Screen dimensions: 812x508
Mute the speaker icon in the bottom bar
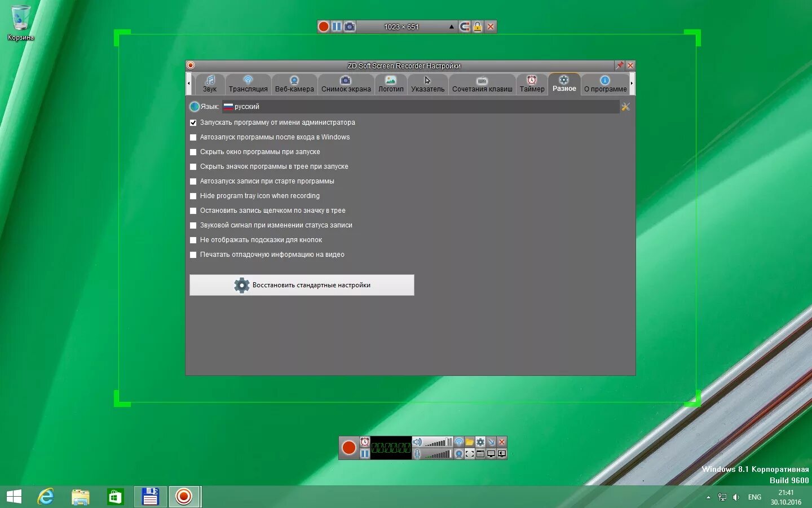click(x=417, y=442)
